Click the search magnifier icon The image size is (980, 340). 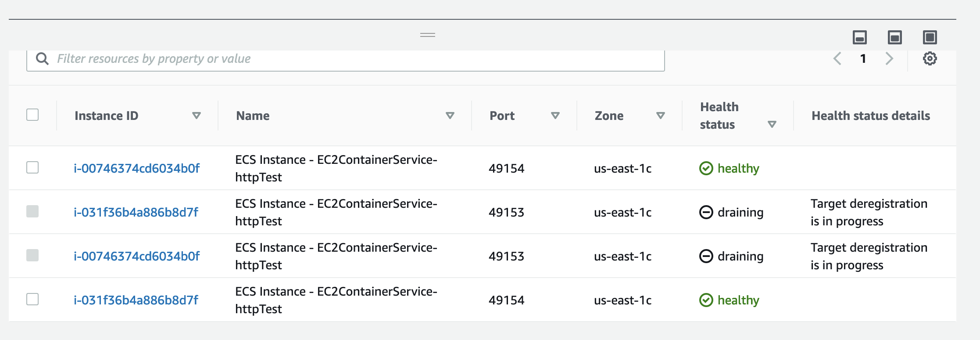[x=42, y=58]
